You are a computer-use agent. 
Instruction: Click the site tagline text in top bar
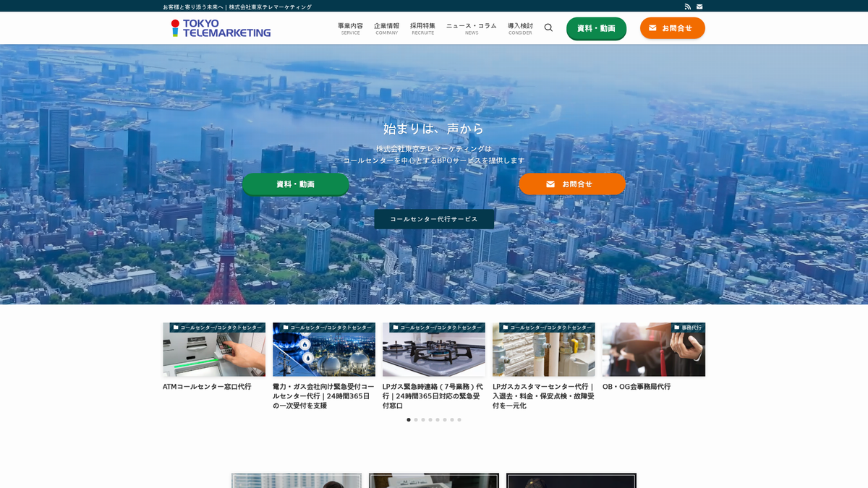tap(237, 7)
